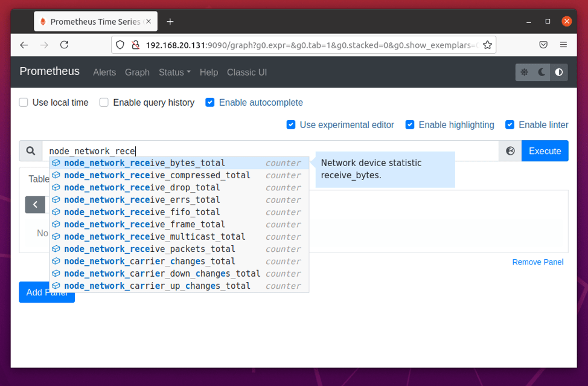Image resolution: width=588 pixels, height=386 pixels.
Task: Click the Prometheus brand title
Action: (x=50, y=71)
